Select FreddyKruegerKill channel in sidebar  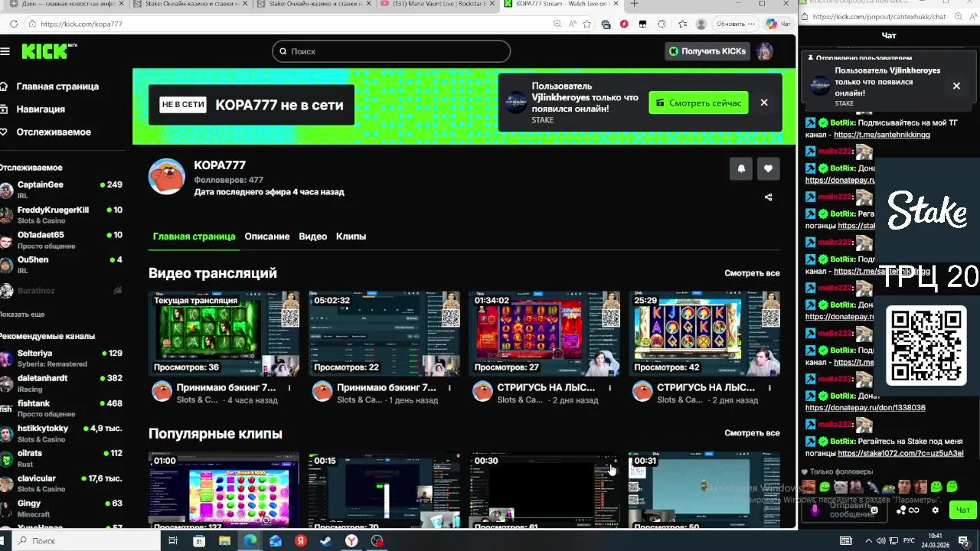click(61, 214)
